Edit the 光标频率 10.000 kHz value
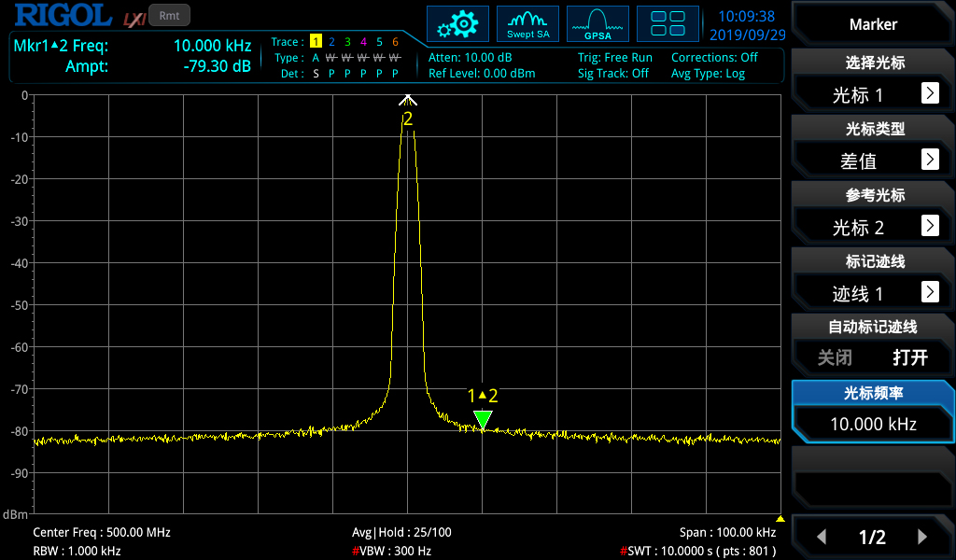Image resolution: width=956 pixels, height=560 pixels. (x=873, y=424)
